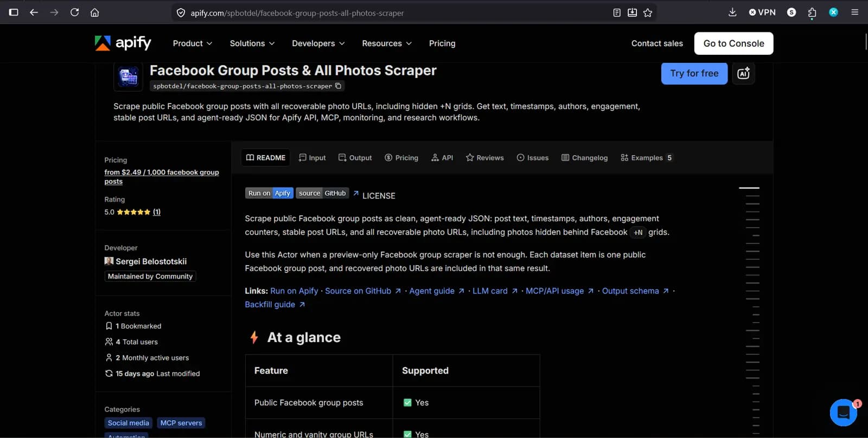
Task: Click the Try for free button
Action: coord(694,73)
